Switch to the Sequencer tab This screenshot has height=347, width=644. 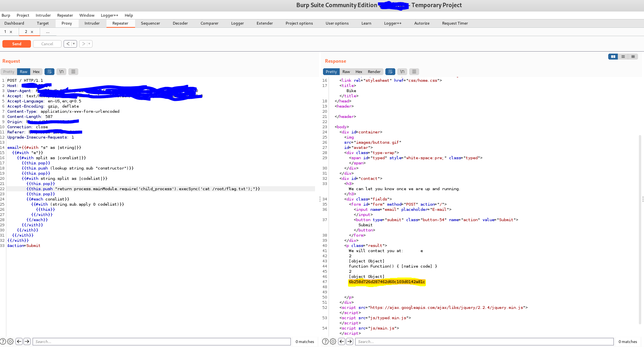click(151, 23)
